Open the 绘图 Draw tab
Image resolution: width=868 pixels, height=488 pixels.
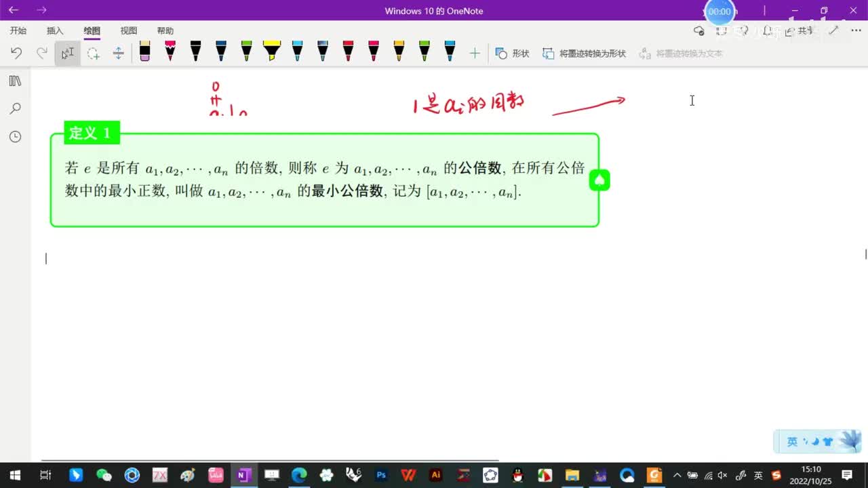(92, 30)
